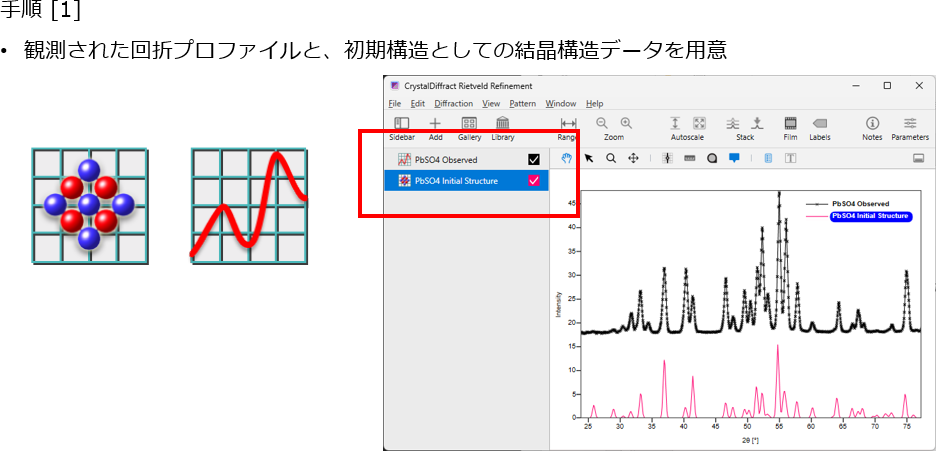
Task: Open the File menu
Action: coord(394,103)
